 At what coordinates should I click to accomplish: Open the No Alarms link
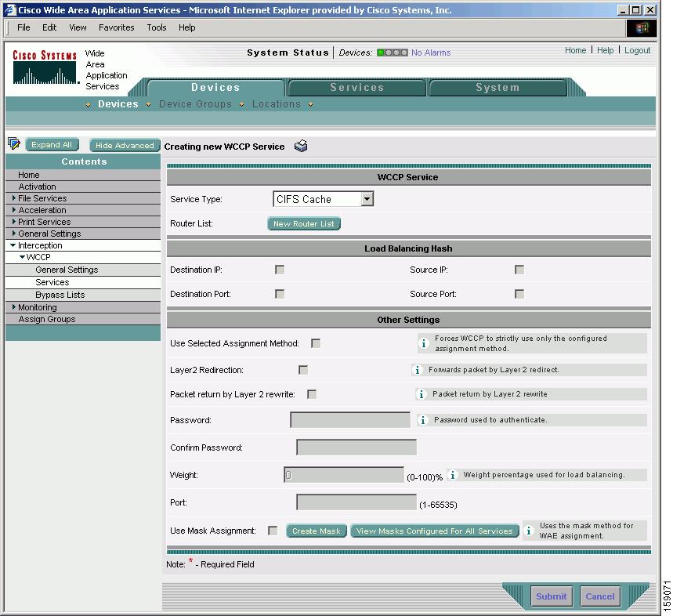(x=431, y=53)
